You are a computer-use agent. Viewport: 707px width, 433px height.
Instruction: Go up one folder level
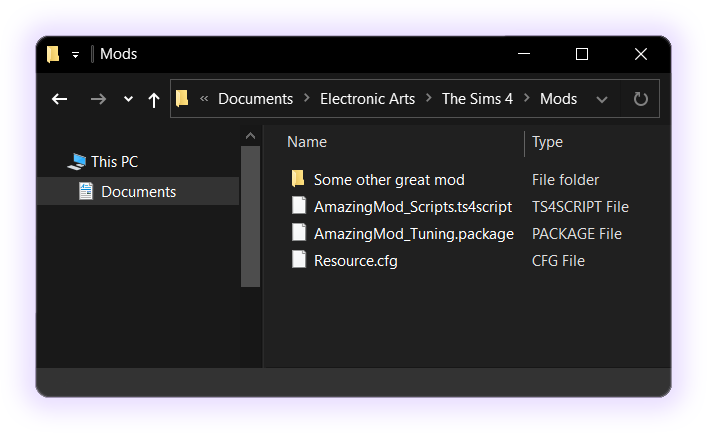(x=154, y=100)
